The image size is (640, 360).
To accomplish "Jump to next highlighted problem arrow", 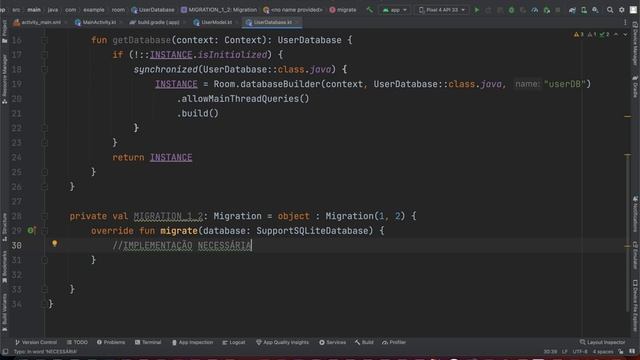I will click(x=625, y=35).
